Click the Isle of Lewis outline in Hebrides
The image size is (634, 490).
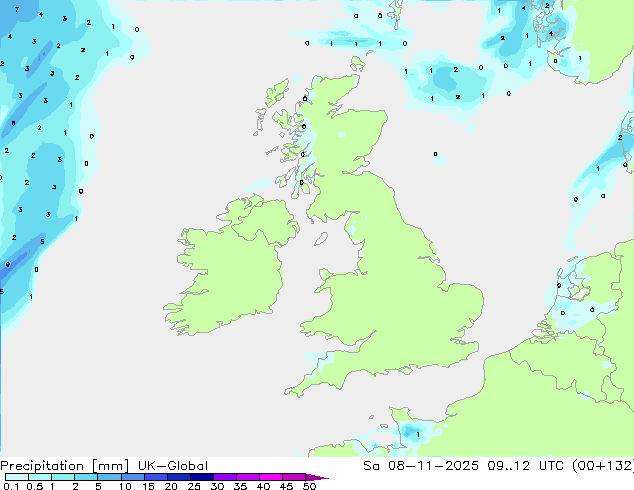[278, 92]
